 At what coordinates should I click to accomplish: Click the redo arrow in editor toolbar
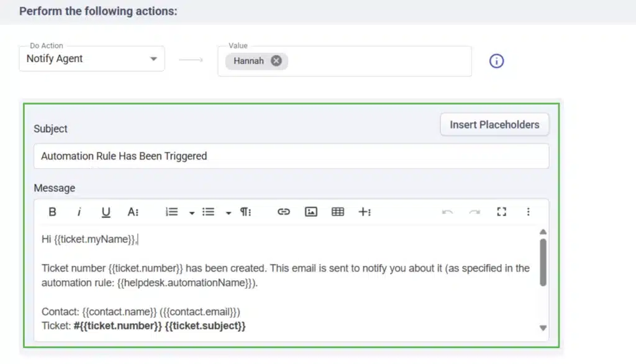(x=475, y=212)
